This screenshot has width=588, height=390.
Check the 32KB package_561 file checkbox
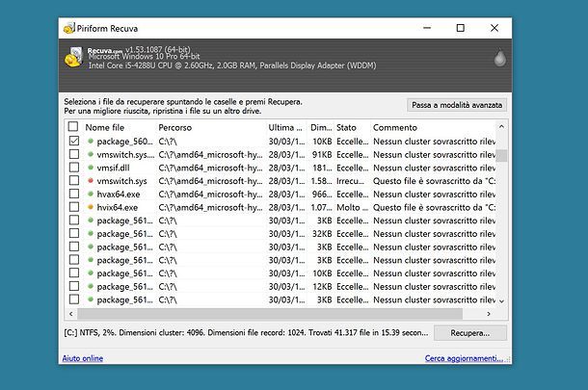pyautogui.click(x=74, y=233)
